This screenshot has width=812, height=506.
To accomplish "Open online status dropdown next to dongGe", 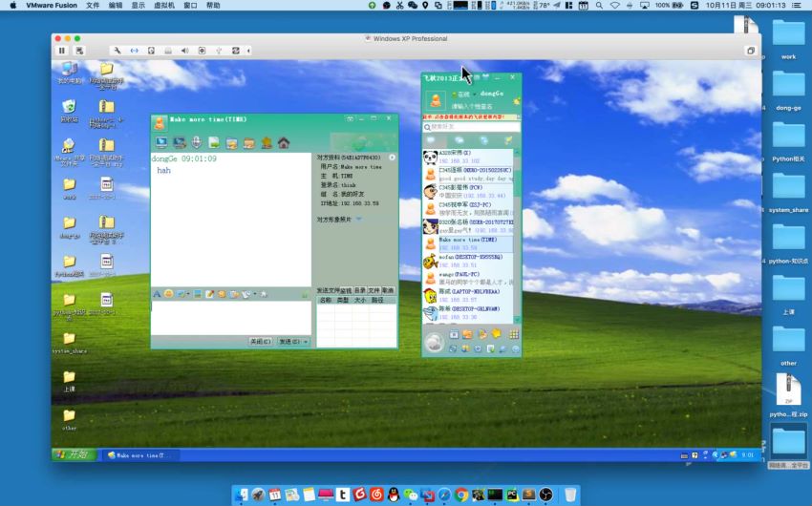I will (475, 95).
